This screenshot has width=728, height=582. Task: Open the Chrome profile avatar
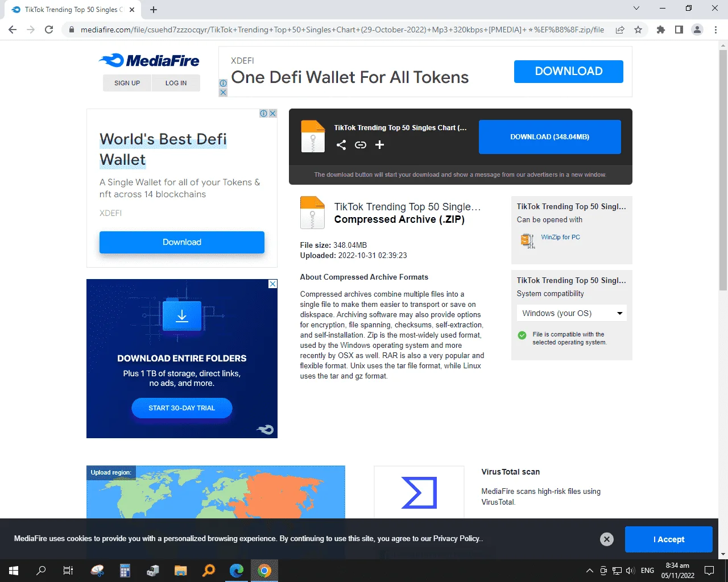pos(697,30)
